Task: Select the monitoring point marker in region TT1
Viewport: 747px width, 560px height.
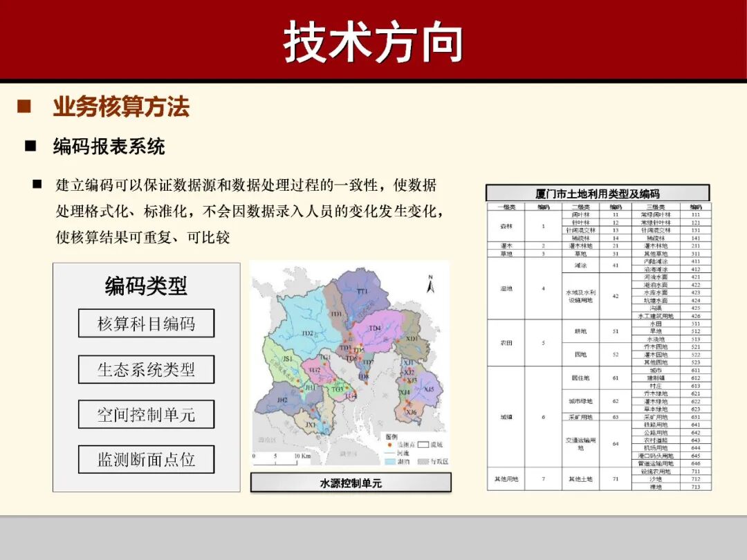Action: point(354,322)
